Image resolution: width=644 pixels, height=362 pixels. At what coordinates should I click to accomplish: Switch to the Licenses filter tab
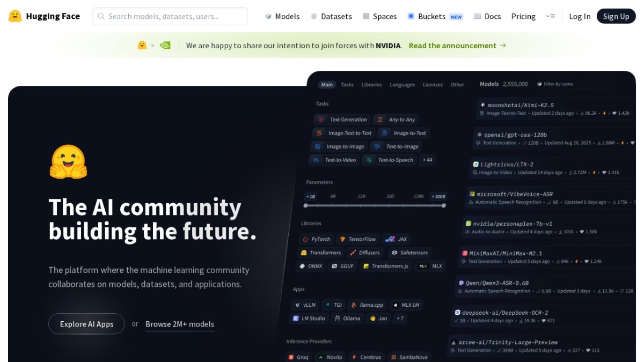(x=433, y=85)
